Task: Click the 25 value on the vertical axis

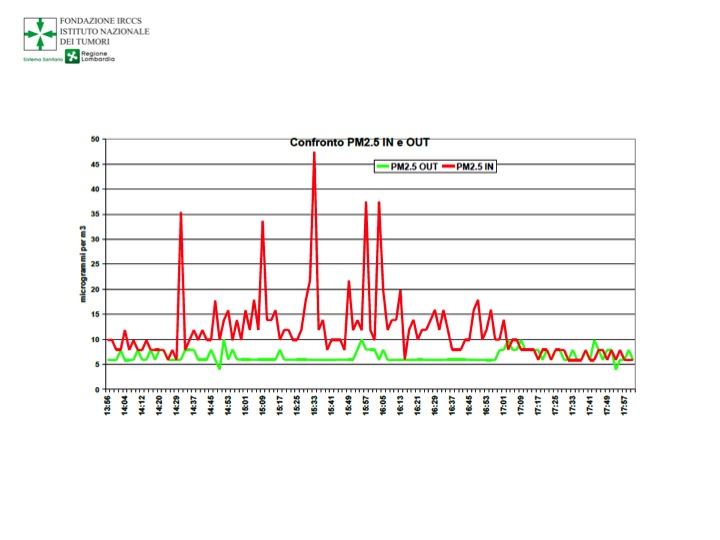Action: coord(95,264)
